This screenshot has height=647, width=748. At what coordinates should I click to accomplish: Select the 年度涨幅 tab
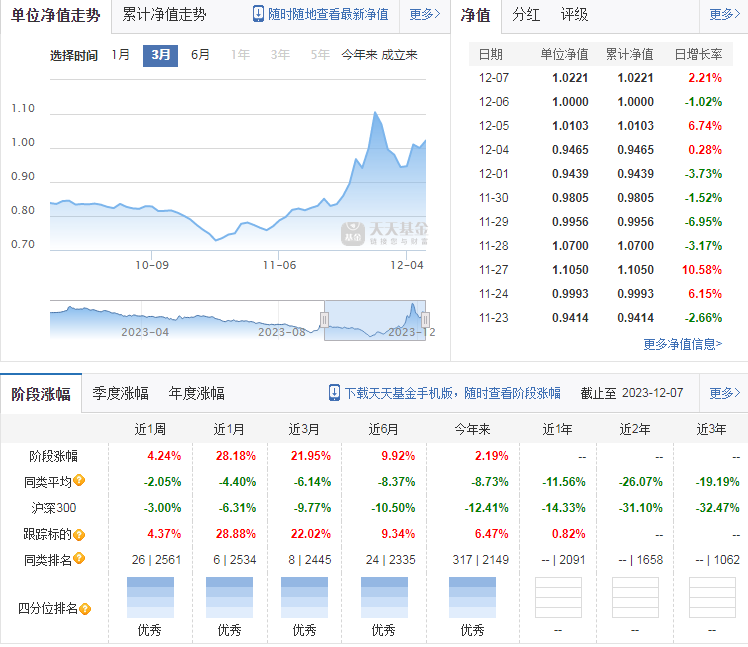point(197,393)
